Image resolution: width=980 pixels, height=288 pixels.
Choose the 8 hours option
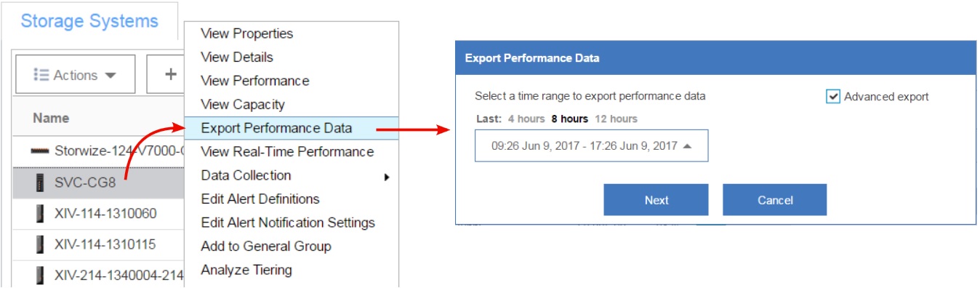click(570, 119)
